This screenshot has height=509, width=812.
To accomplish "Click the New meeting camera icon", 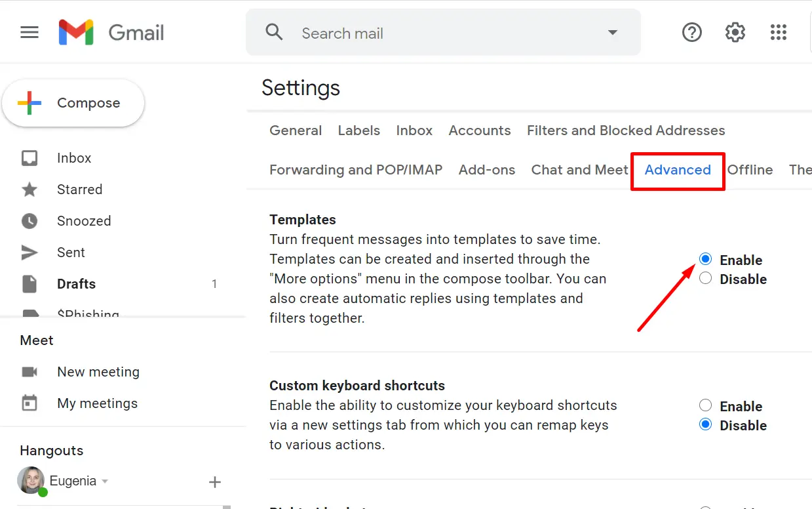I will point(29,372).
